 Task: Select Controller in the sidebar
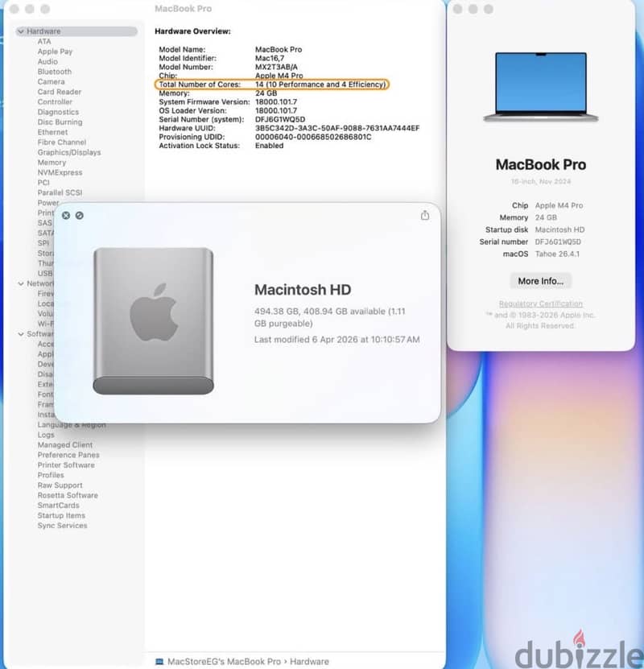click(55, 102)
